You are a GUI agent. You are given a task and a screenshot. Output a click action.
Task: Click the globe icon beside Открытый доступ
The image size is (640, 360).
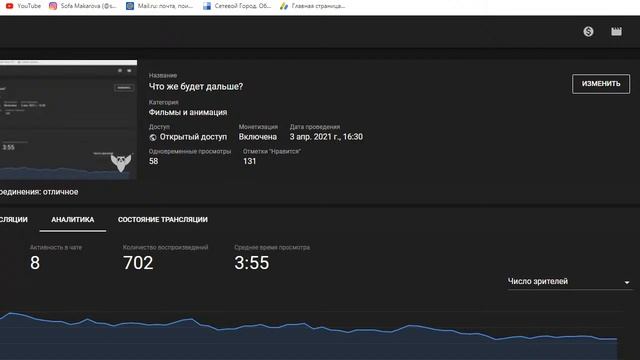153,138
